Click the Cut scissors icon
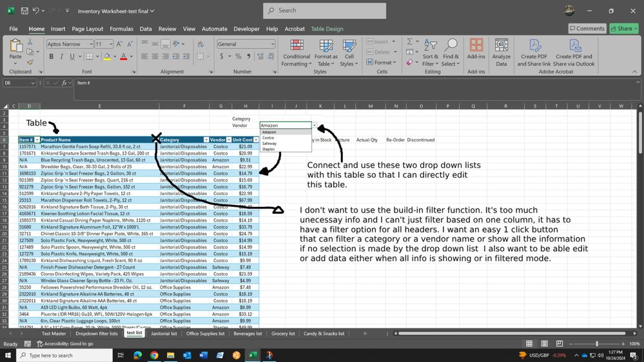Screen dimensions: 644x362 click(x=30, y=42)
